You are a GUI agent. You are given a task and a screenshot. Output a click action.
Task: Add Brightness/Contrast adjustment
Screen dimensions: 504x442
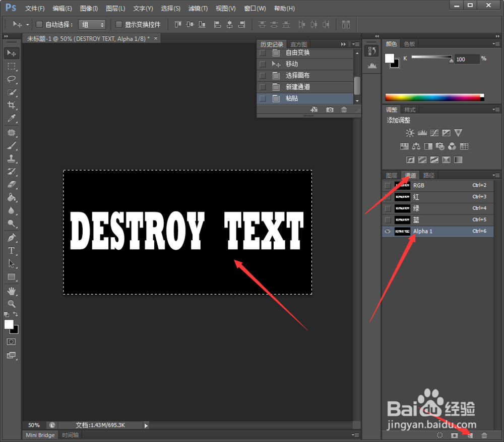pyautogui.click(x=410, y=133)
